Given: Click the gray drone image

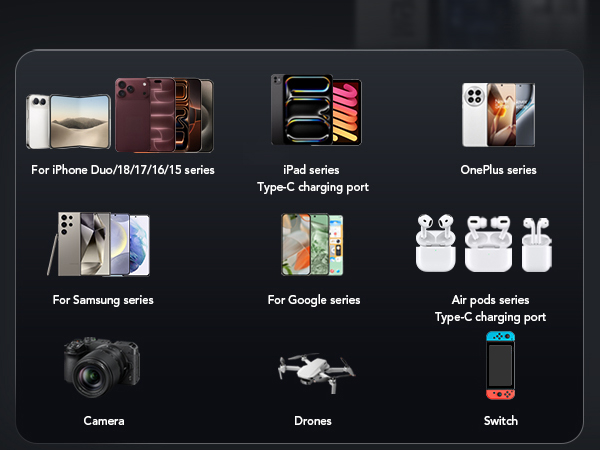Looking at the screenshot, I should 316,373.
